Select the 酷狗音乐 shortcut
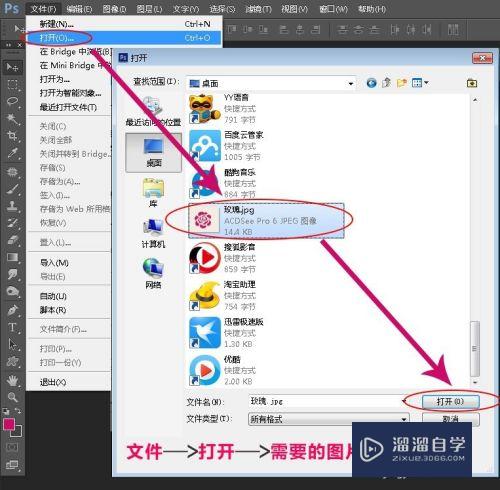The height and width of the screenshot is (490, 500). [223, 183]
